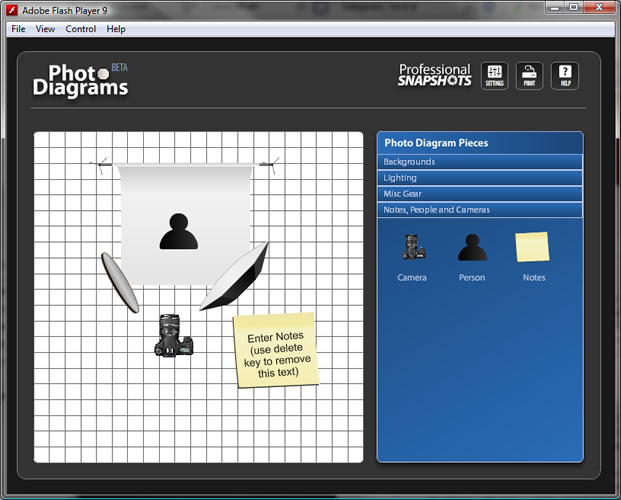Select the softbox light on the canvas

tap(234, 277)
